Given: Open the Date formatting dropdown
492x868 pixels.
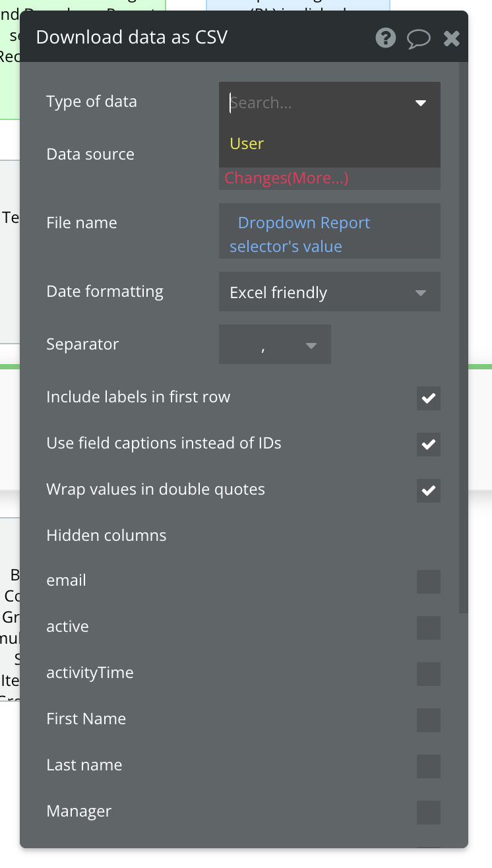Looking at the screenshot, I should [x=329, y=292].
